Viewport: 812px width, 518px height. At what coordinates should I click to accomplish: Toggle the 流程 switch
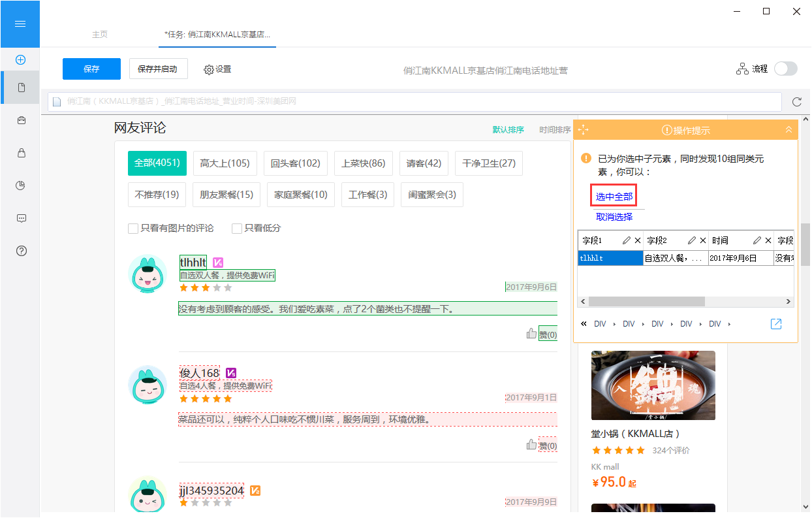pyautogui.click(x=785, y=69)
